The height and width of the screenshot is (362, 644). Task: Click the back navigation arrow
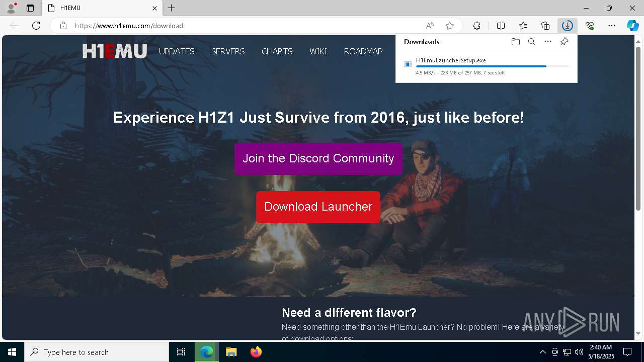click(x=14, y=26)
